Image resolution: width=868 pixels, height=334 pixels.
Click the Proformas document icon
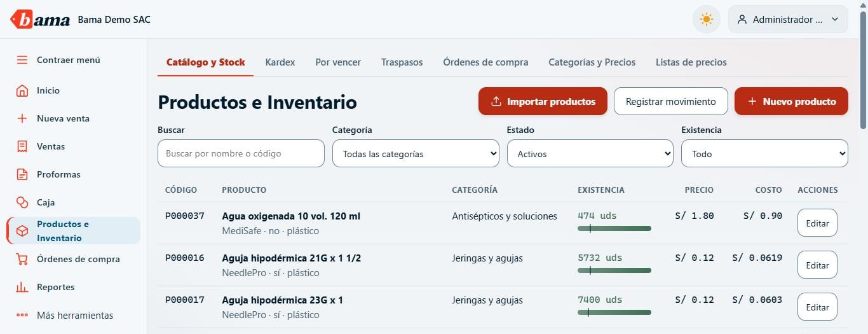click(x=22, y=174)
